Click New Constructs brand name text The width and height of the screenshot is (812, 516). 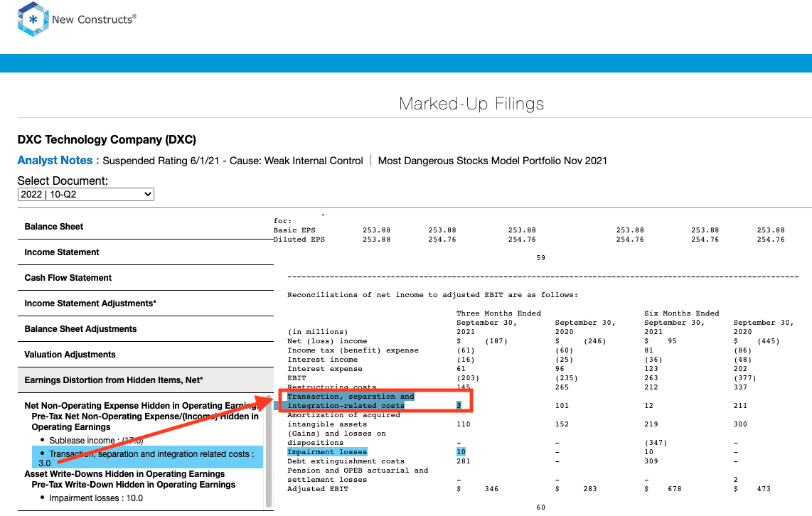(x=95, y=19)
